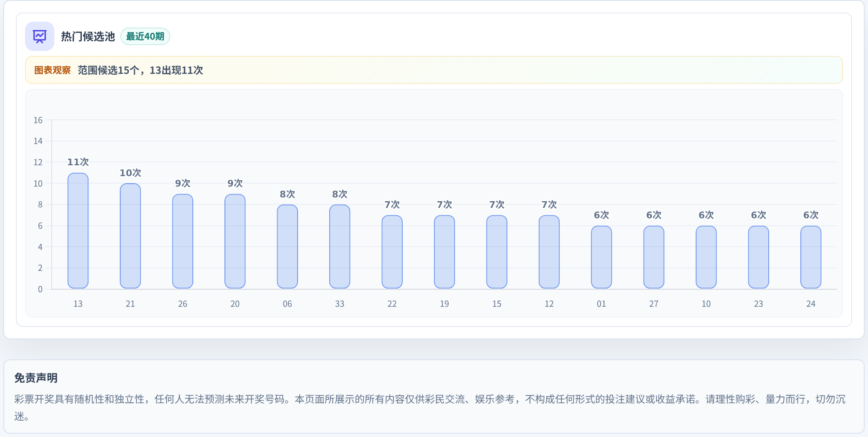Click the 10次 value label
The width and height of the screenshot is (868, 437).
pos(130,173)
